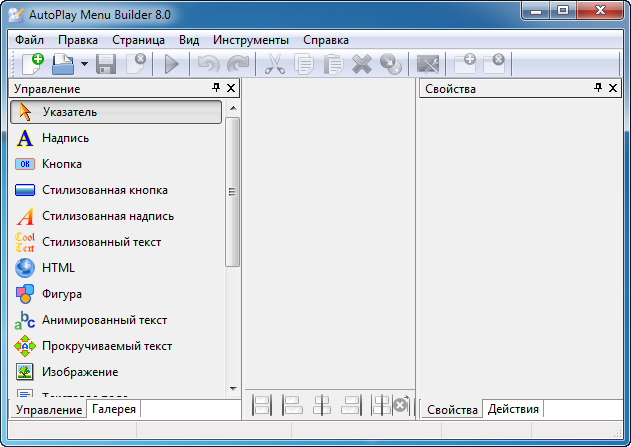
Task: Pick the Стилизованная кнопка control
Action: point(105,190)
